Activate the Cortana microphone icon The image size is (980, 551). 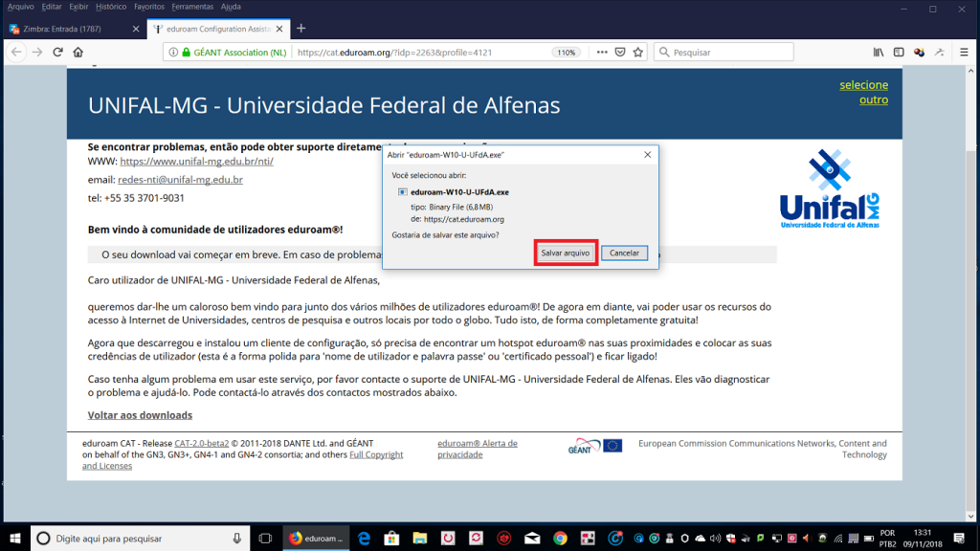click(237, 538)
